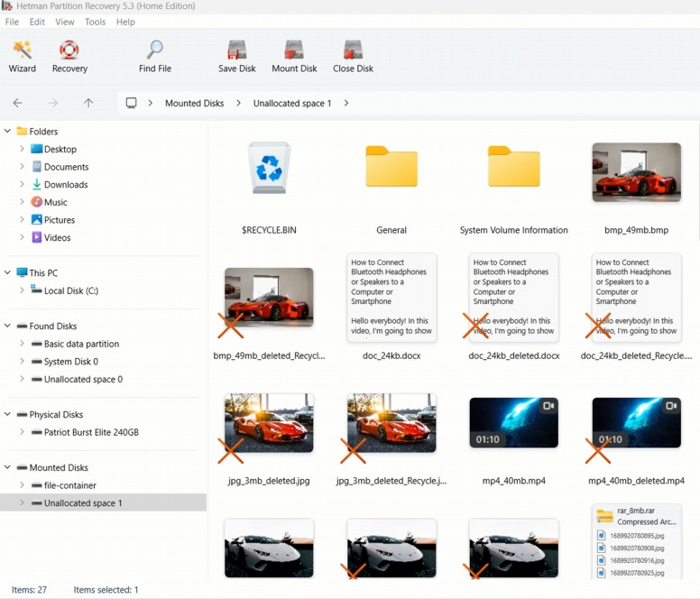Select Local Disk (C:) in tree
This screenshot has height=599, width=700.
71,291
